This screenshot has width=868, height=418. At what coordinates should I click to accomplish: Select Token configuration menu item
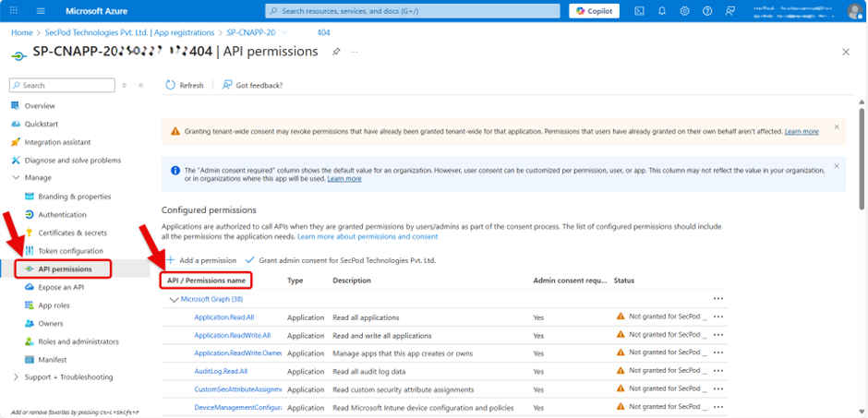70,251
